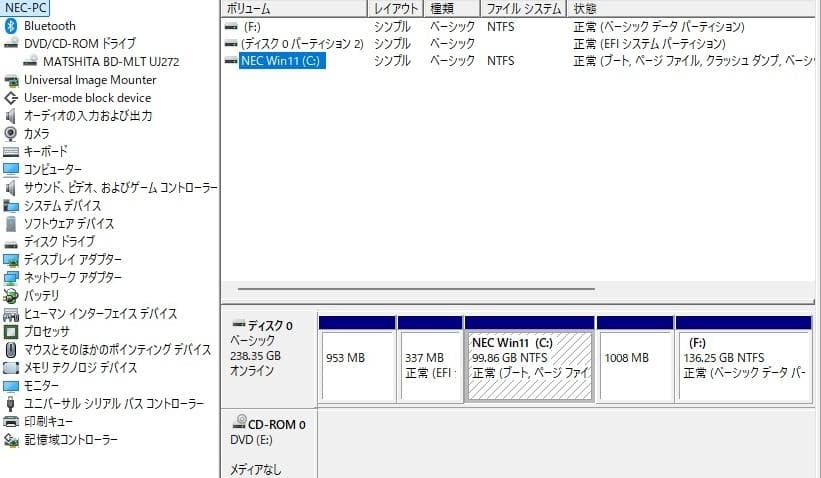821x478 pixels.
Task: Click the CD-ROM 0 disc icon
Action: (x=239, y=421)
